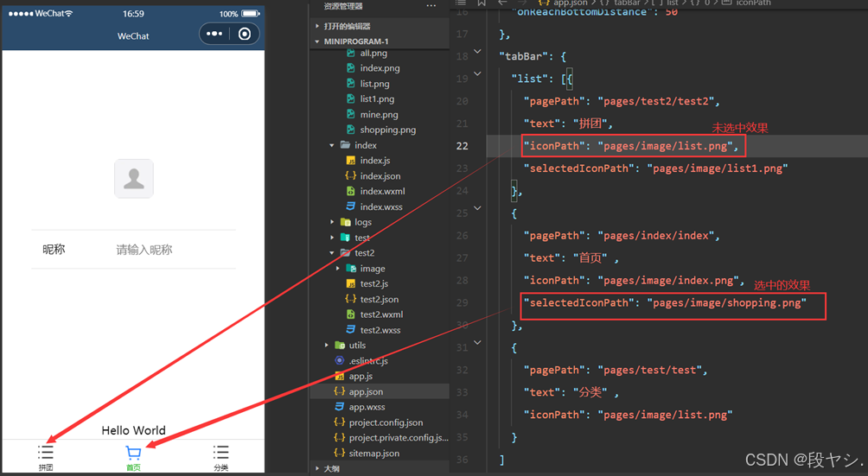Fold the tabBar block at line 18
The width and height of the screenshot is (868, 476).
tap(477, 52)
